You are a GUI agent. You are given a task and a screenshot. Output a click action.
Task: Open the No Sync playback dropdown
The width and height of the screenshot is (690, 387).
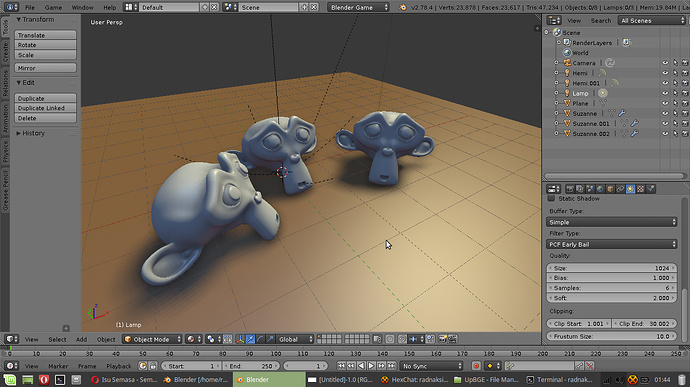click(x=432, y=366)
